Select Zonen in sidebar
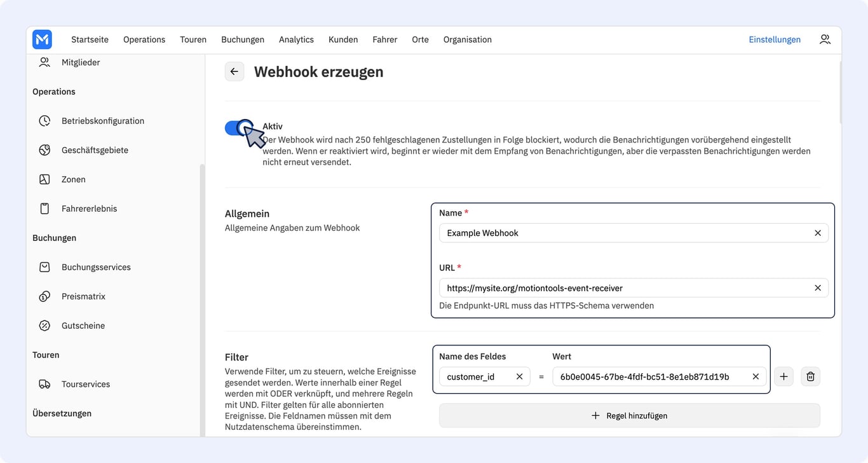Image resolution: width=868 pixels, height=463 pixels. click(x=74, y=179)
